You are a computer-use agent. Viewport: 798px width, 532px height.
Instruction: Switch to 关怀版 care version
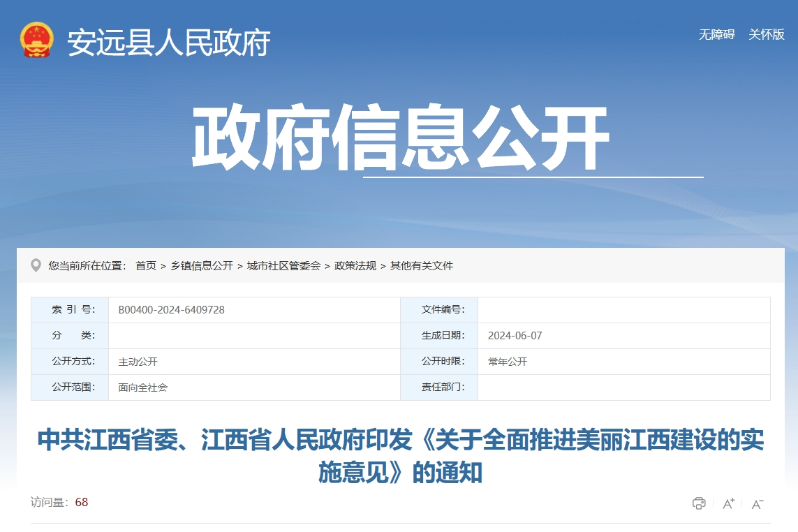[x=767, y=34]
